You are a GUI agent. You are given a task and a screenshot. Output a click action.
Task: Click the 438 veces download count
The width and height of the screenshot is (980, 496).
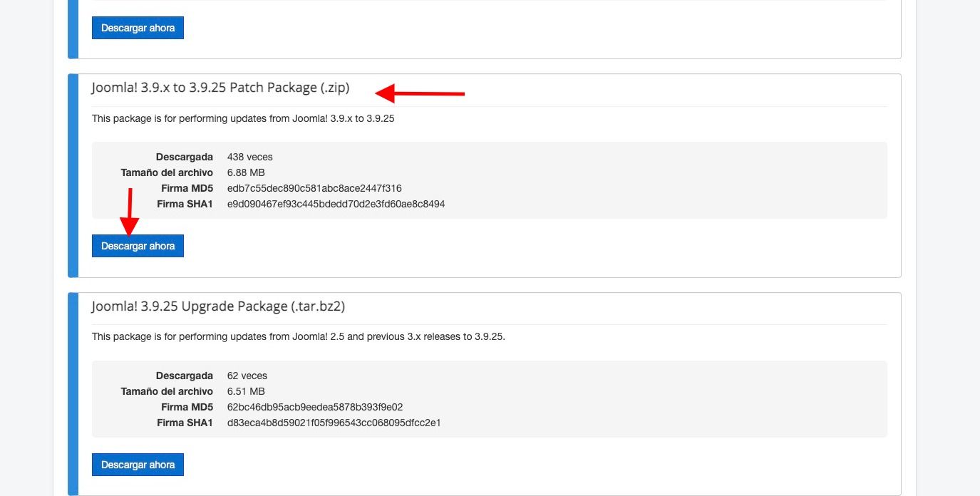250,157
